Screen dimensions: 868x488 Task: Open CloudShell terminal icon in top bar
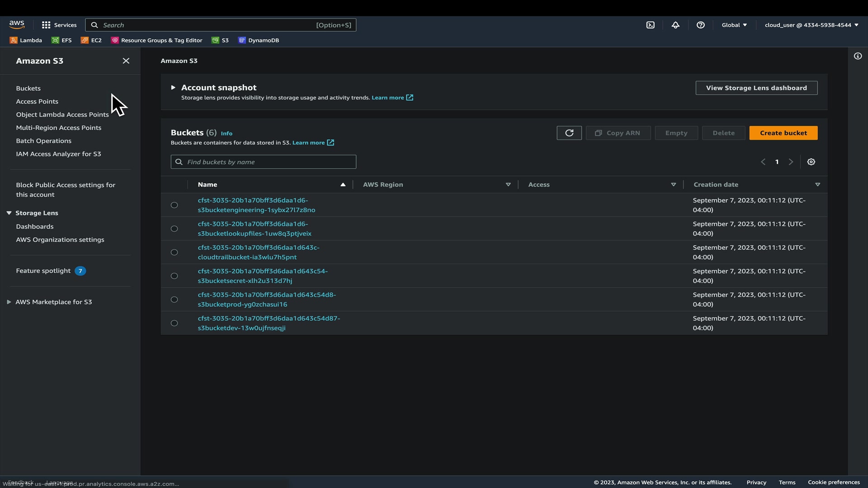coord(650,25)
